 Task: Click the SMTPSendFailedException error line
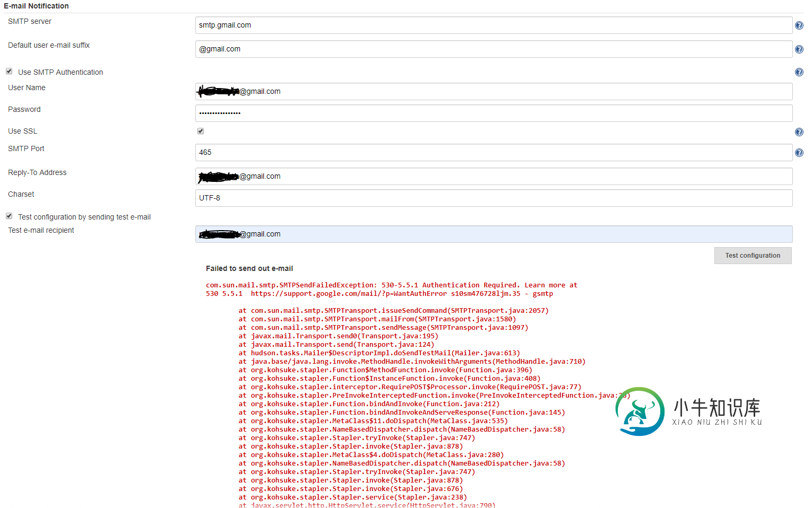pos(392,285)
